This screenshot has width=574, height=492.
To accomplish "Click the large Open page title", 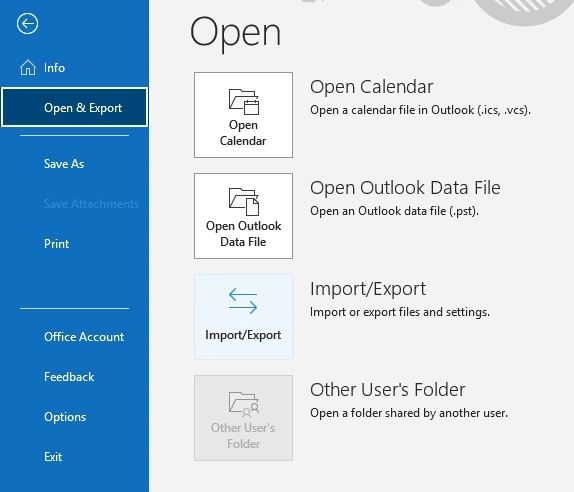I will tap(235, 34).
